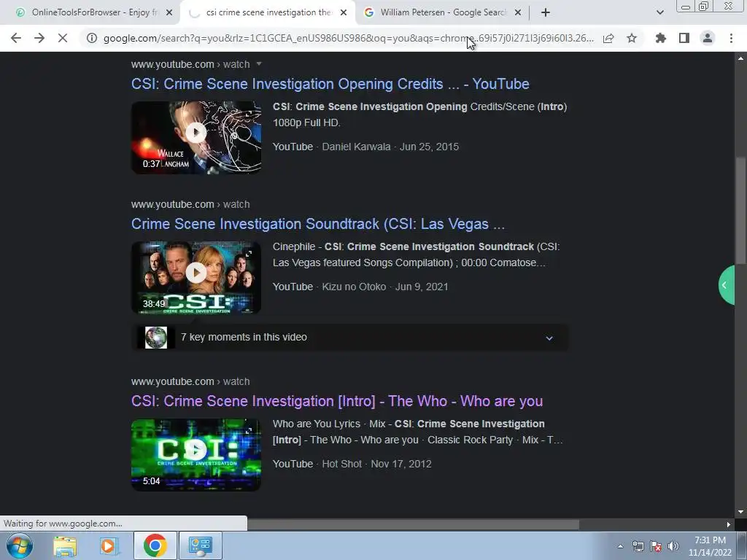Expand 7 key moments in this video
This screenshot has width=747, height=560.
pos(349,337)
